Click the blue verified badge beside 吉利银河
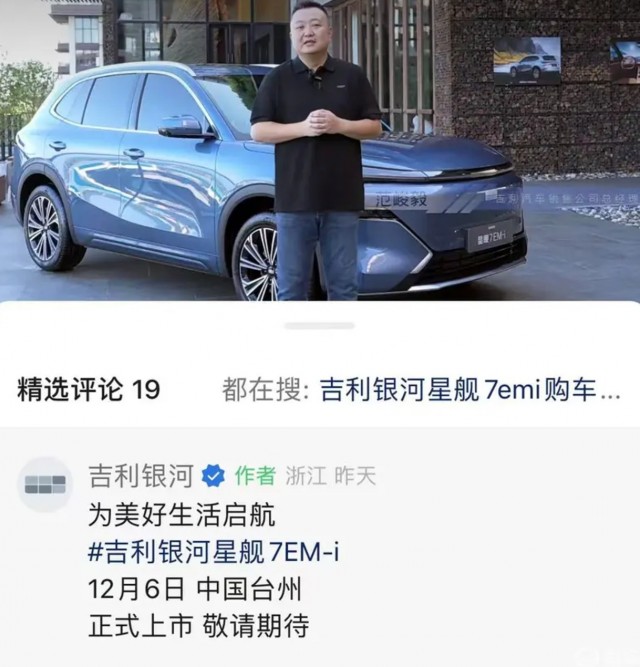Image resolution: width=640 pixels, height=667 pixels. 213,476
